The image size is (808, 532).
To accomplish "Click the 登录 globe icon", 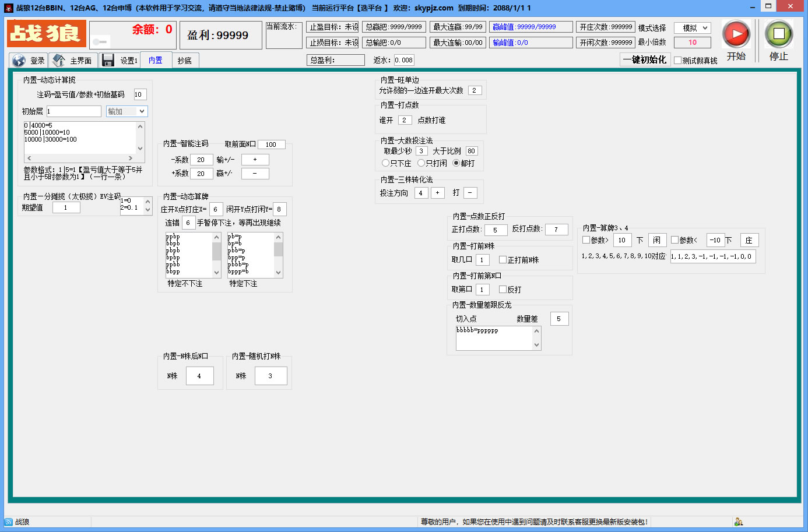I will (x=19, y=59).
